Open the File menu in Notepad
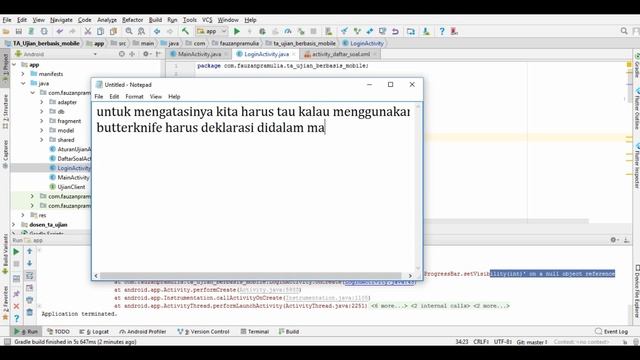 pos(99,97)
